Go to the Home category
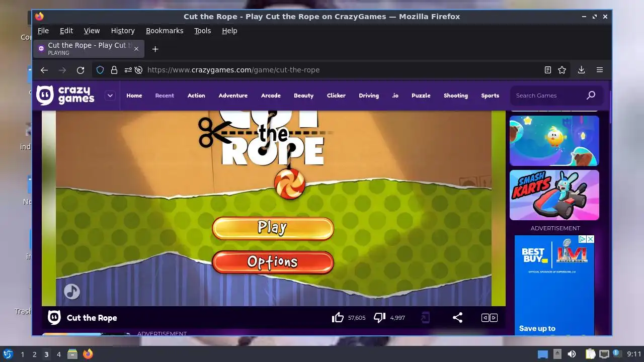The height and width of the screenshot is (362, 644). [x=134, y=96]
